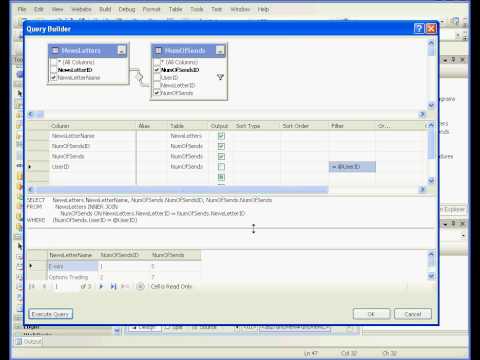Click diagram pane vertical scrollbar down arrow
This screenshot has width=480, height=360.
click(x=431, y=105)
